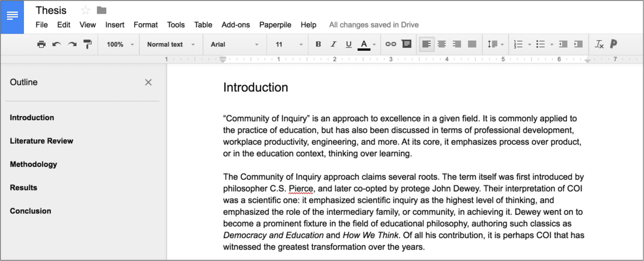Click the Paperpile P toolbar icon

(x=614, y=45)
